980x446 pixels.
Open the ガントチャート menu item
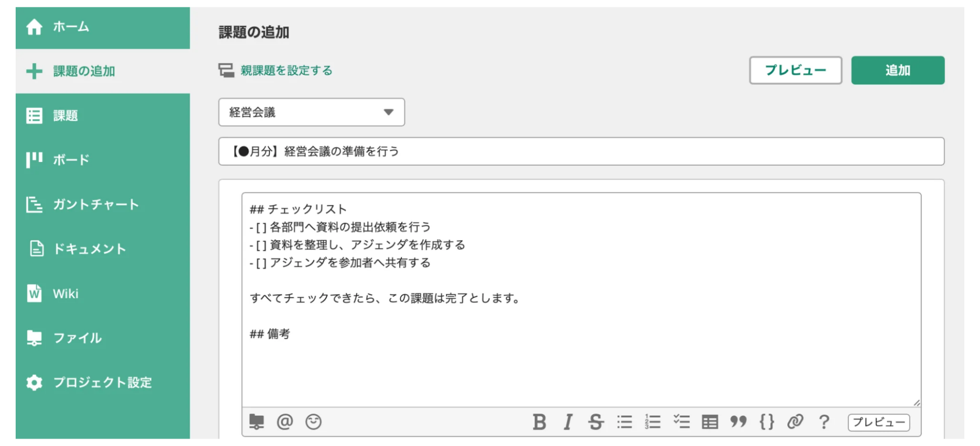tap(102, 205)
